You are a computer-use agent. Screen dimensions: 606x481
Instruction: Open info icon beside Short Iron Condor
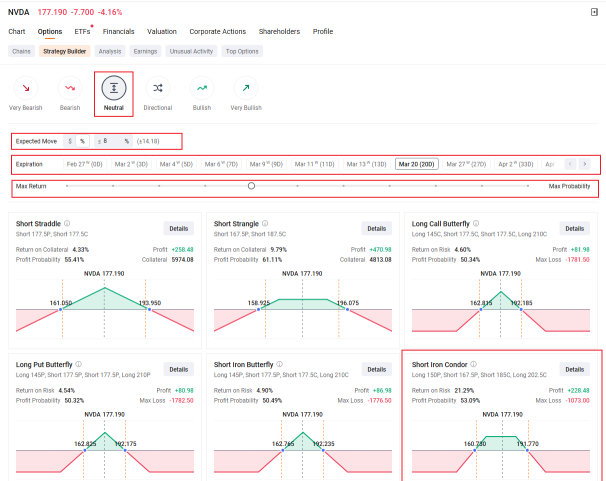tap(473, 364)
